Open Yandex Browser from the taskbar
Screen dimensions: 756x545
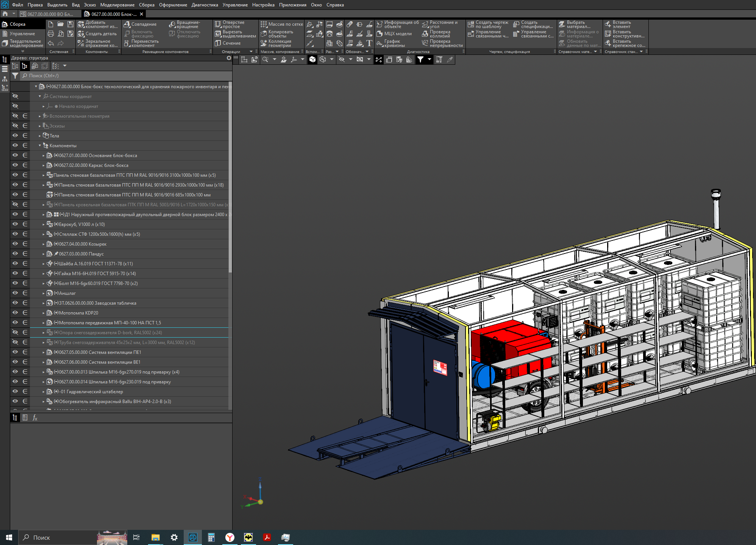click(230, 537)
